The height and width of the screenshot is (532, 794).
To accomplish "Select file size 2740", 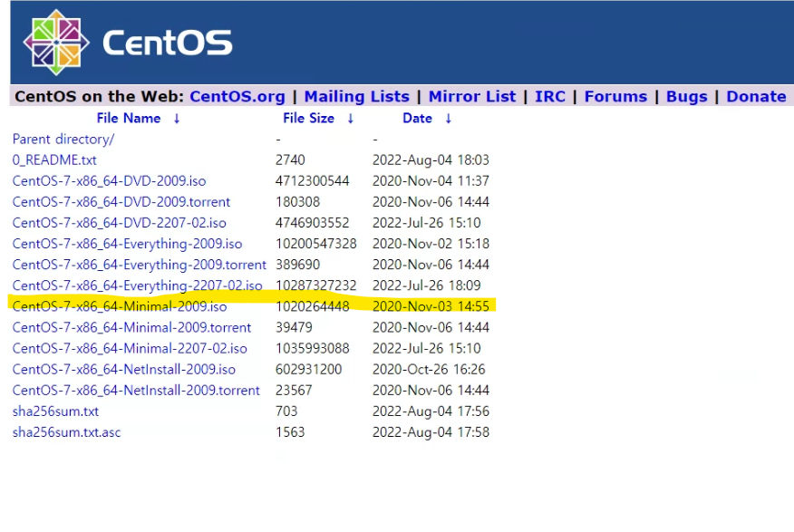I will tap(290, 160).
